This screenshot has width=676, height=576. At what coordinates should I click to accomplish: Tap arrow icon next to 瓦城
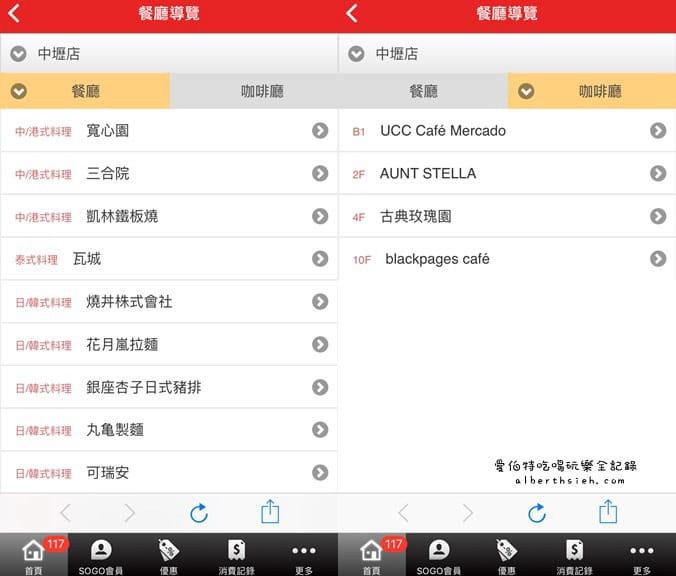pos(320,259)
